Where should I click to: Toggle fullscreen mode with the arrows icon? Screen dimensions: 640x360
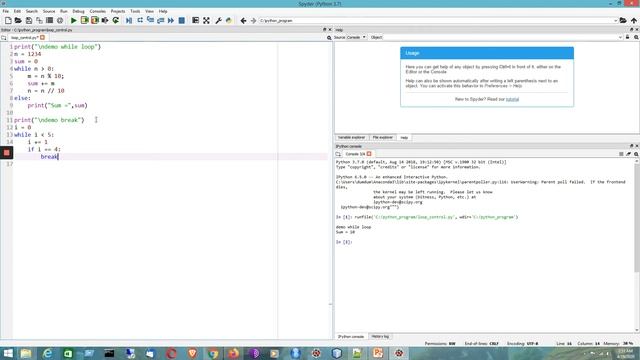(207, 20)
